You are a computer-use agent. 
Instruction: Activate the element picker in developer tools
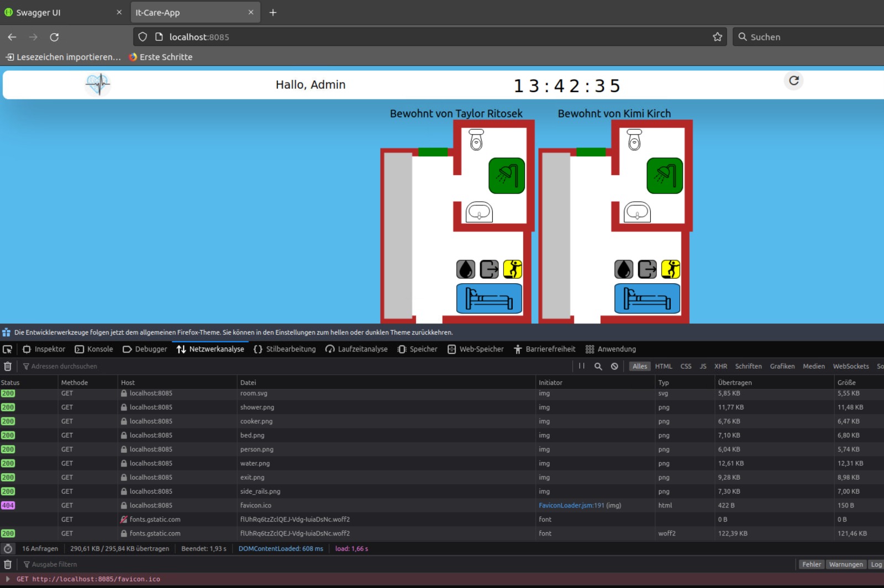[8, 349]
